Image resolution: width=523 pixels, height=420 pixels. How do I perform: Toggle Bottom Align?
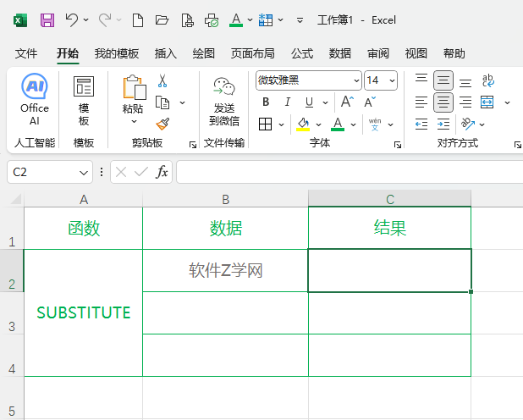point(465,82)
